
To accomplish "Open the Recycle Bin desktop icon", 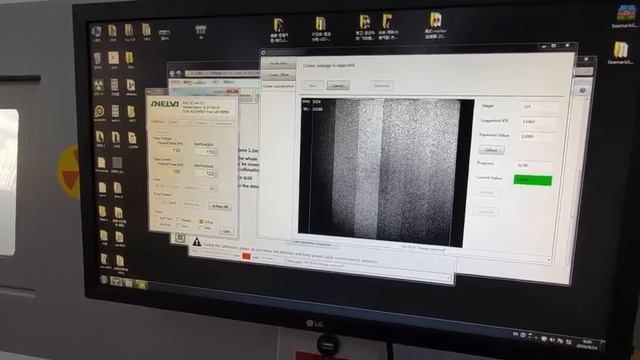I will [x=98, y=60].
